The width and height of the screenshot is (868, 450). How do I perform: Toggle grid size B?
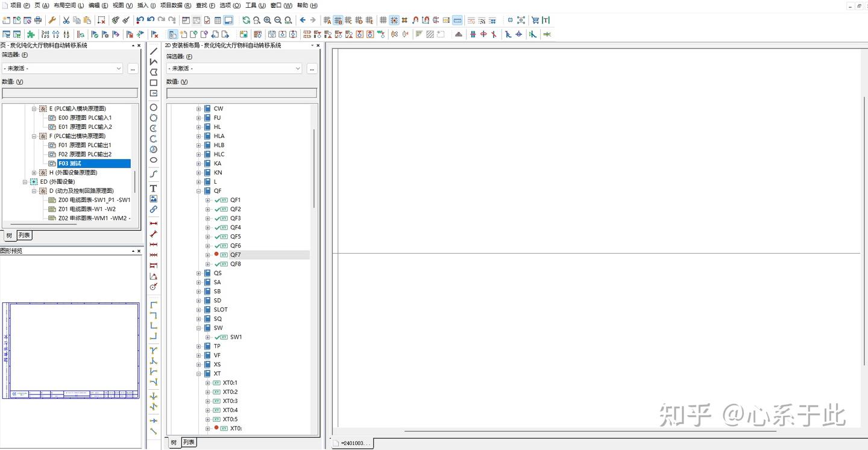tap(338, 20)
